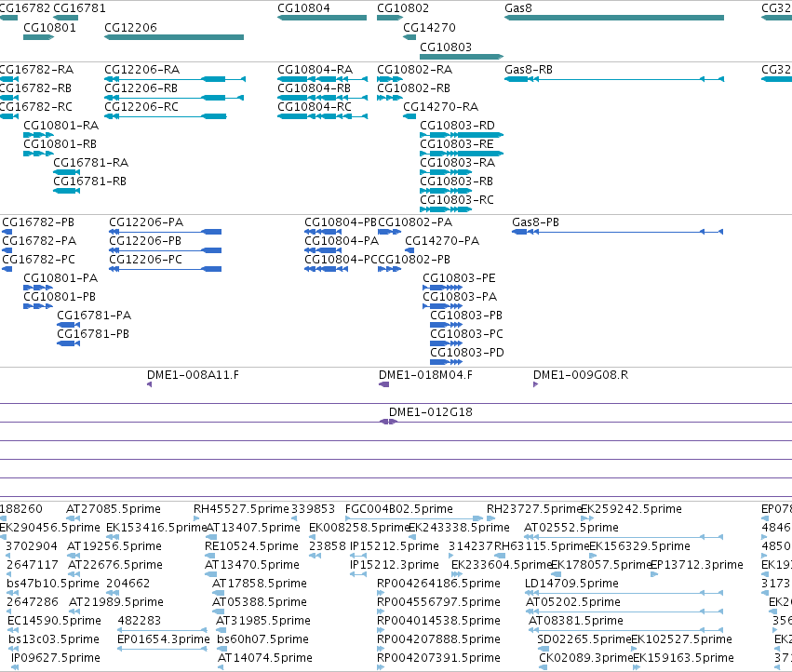This screenshot has height=672, width=792.
Task: Click EST AT17858.5prime
Action: 260,584
